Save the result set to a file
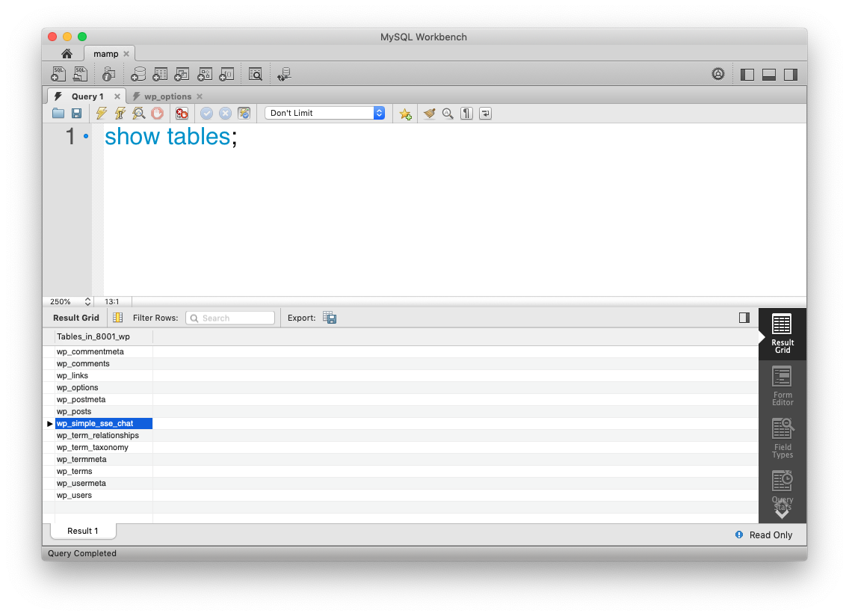Screen dimensions: 849x616 pyautogui.click(x=330, y=317)
